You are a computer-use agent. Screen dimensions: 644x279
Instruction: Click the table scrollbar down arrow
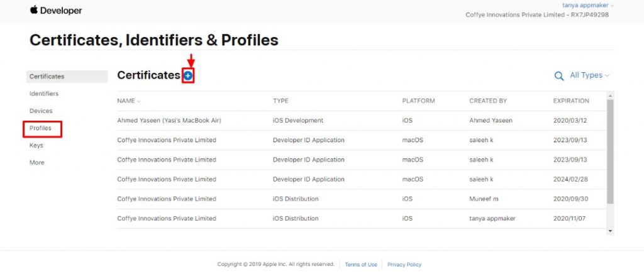coord(610,231)
